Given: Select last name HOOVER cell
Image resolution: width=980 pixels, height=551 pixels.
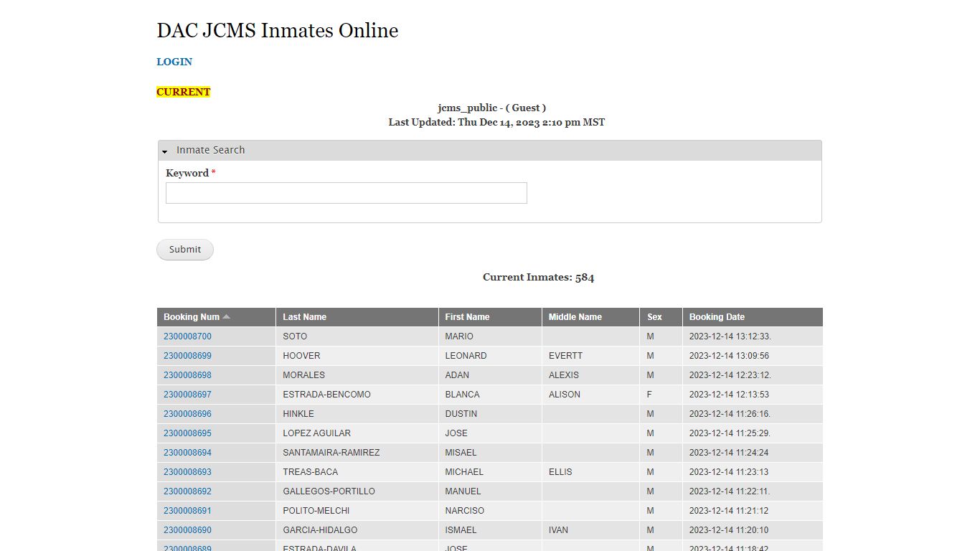Looking at the screenshot, I should pos(357,356).
